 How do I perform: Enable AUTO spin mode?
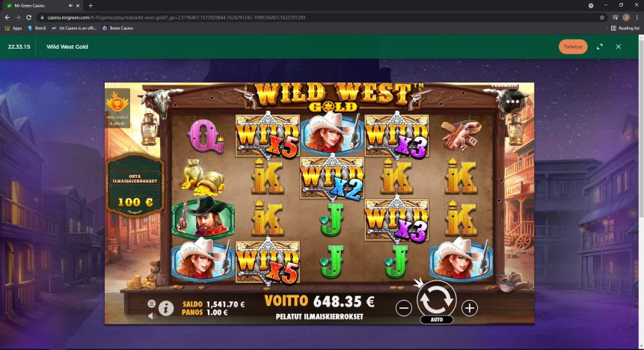tap(437, 319)
